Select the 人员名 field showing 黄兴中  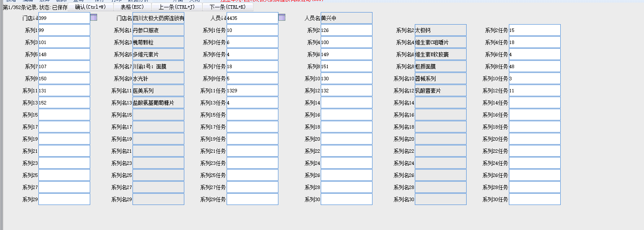(347, 18)
